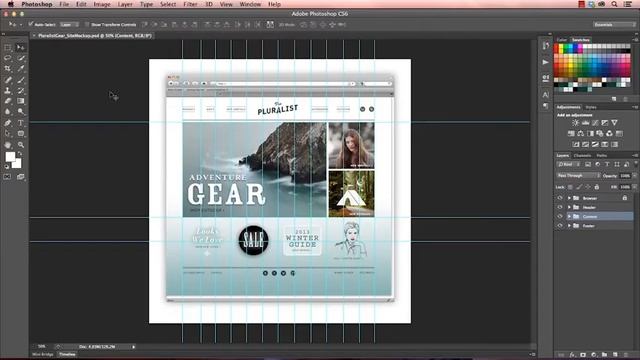Select the Horizontal Type tool
Viewport: 640px width, 360px height.
(x=20, y=122)
